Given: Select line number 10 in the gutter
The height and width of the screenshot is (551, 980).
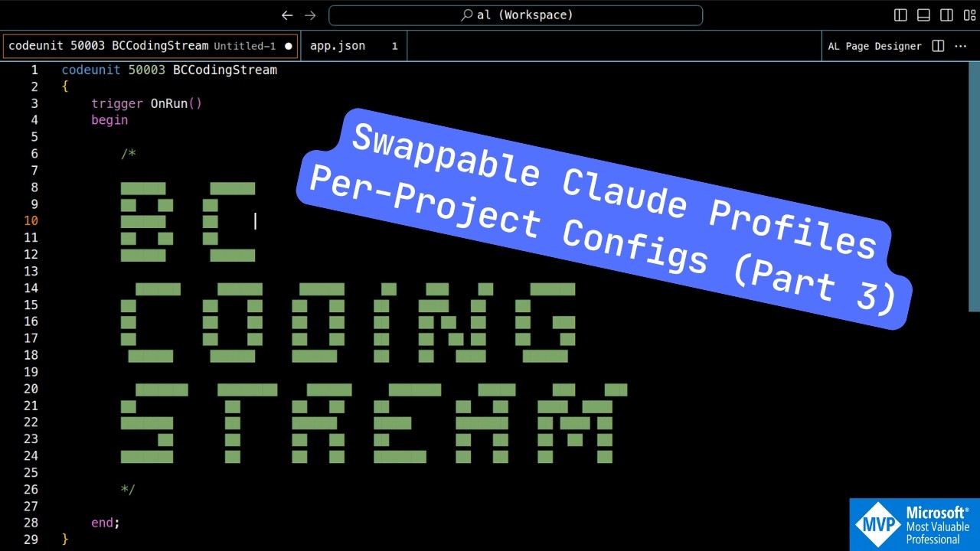Looking at the screenshot, I should pyautogui.click(x=31, y=220).
